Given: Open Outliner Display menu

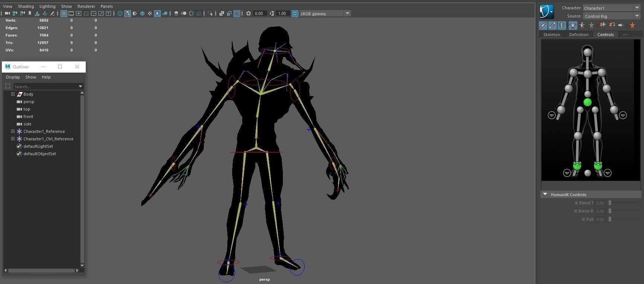Looking at the screenshot, I should [x=13, y=77].
